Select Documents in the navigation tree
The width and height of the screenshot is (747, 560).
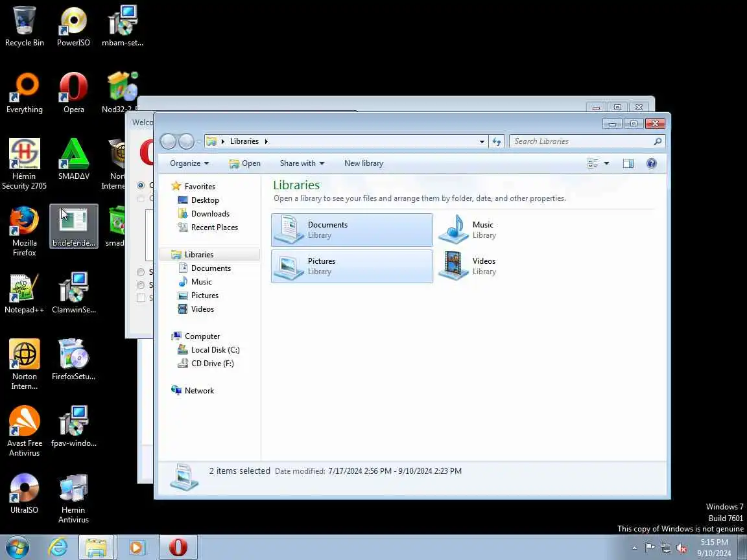tap(211, 268)
